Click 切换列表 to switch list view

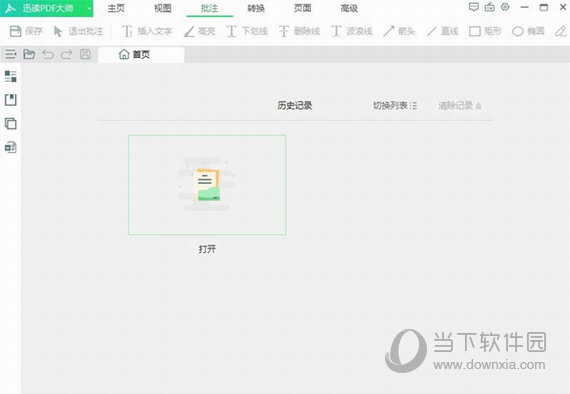395,106
